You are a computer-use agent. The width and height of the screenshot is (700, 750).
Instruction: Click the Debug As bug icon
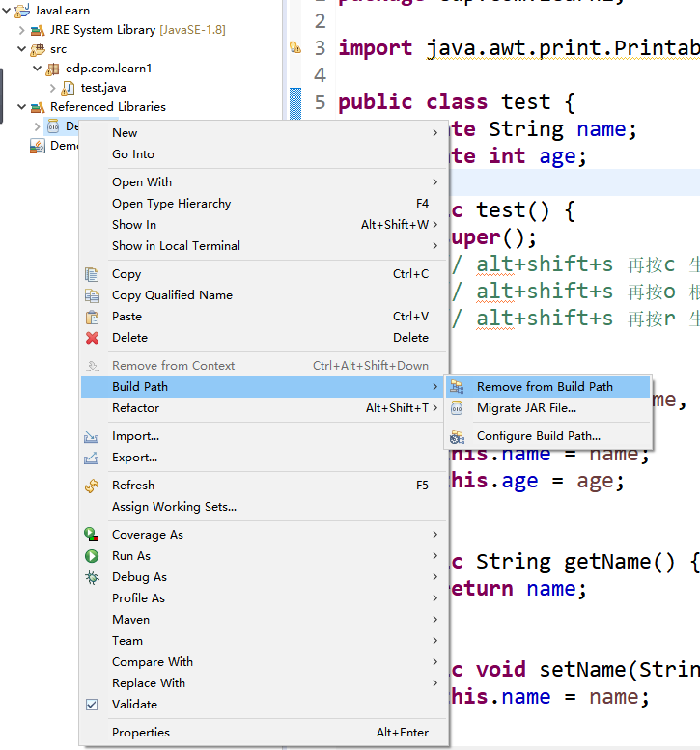coord(92,577)
